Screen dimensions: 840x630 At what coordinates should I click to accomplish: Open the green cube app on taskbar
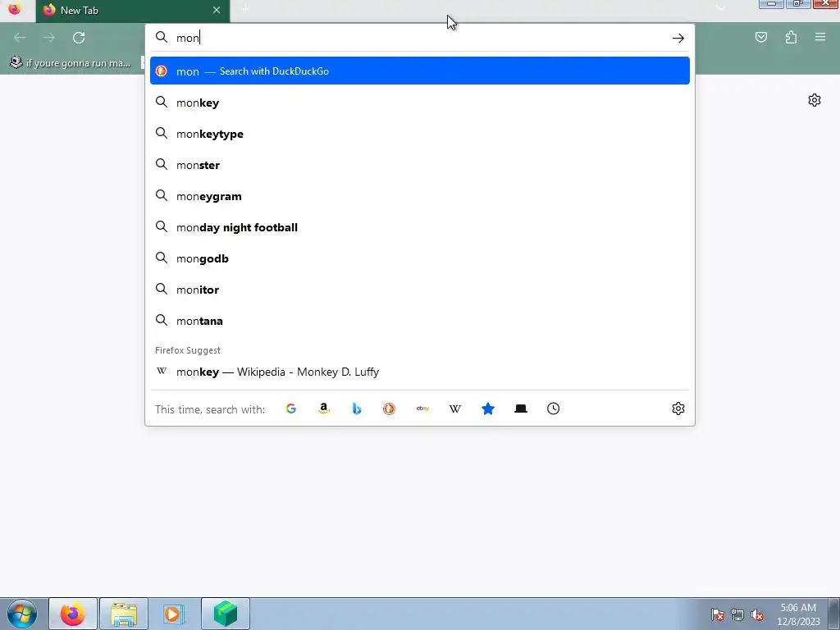click(225, 614)
